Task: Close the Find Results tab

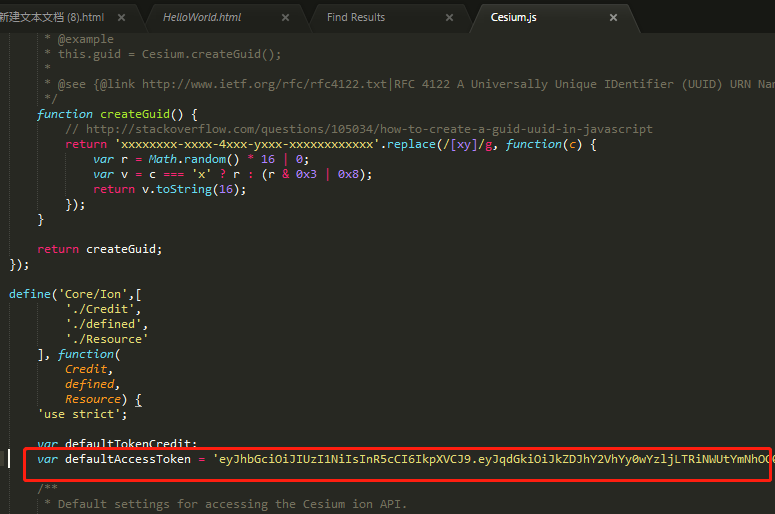Action: [449, 17]
